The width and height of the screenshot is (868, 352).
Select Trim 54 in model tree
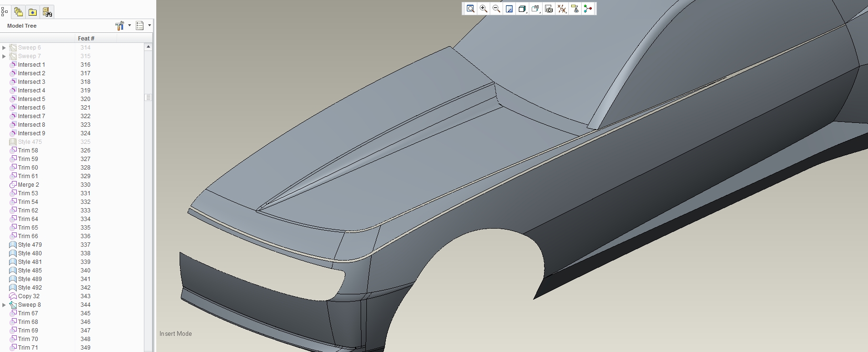[28, 202]
